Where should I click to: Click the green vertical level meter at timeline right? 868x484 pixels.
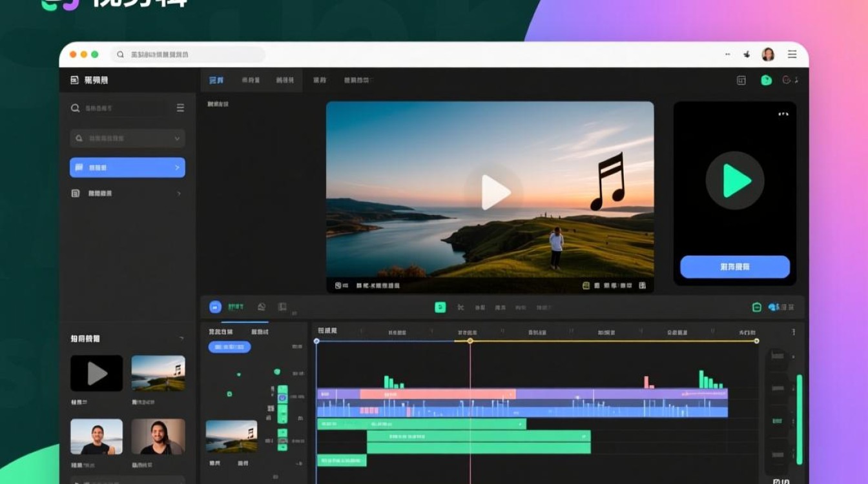800,419
